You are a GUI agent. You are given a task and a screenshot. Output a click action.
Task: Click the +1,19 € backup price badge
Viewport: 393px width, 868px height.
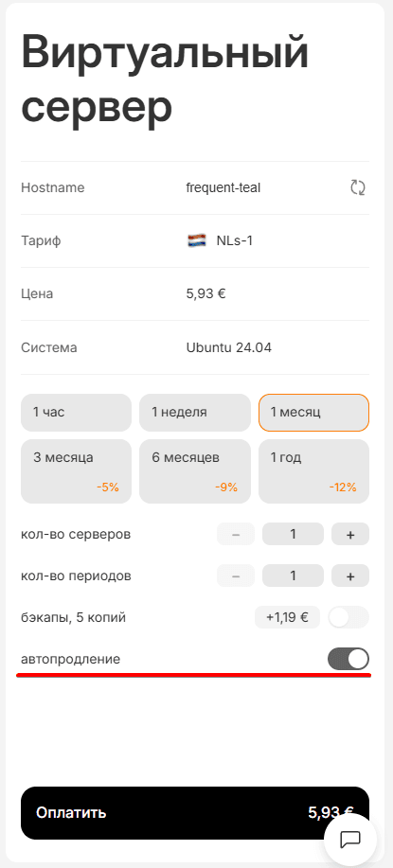click(x=287, y=617)
